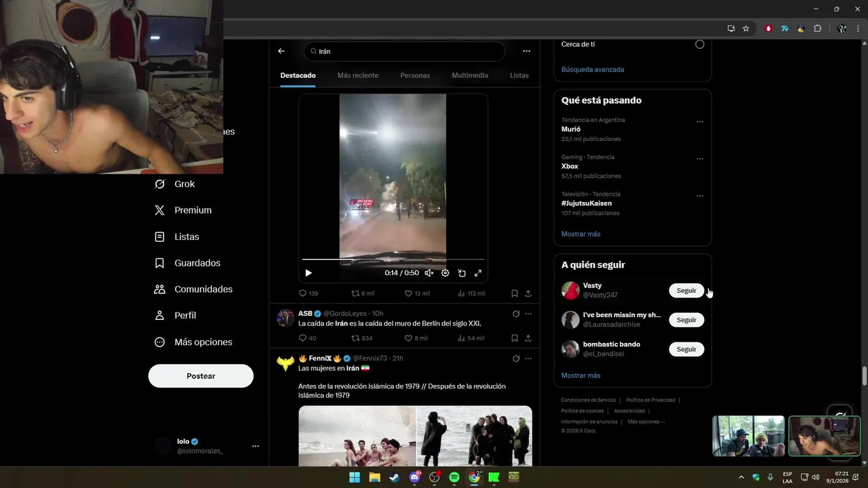Screen dimensions: 868x488
Task: Open Búsqueda avanzada link
Action: tap(593, 69)
